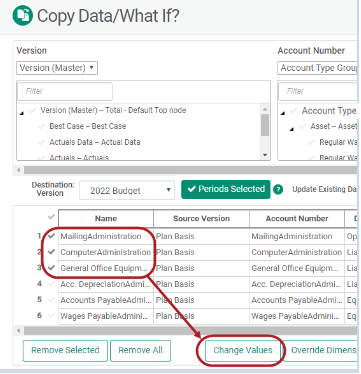Select Actuals Data – Actual Data tree item
Image resolution: width=361 pixels, height=374 pixels.
[95, 142]
